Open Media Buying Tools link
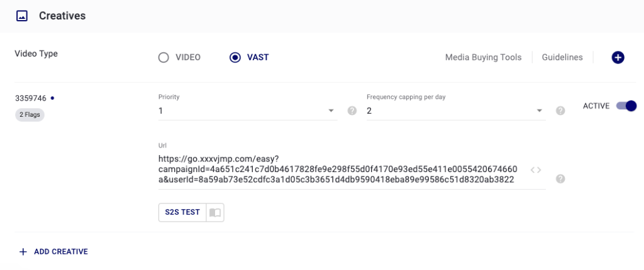Viewport: 644px width, 270px height. (483, 58)
